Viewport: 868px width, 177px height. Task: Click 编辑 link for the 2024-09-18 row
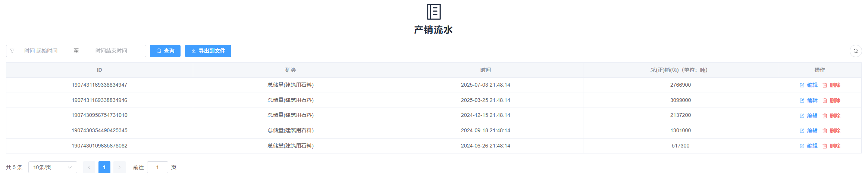pyautogui.click(x=812, y=131)
